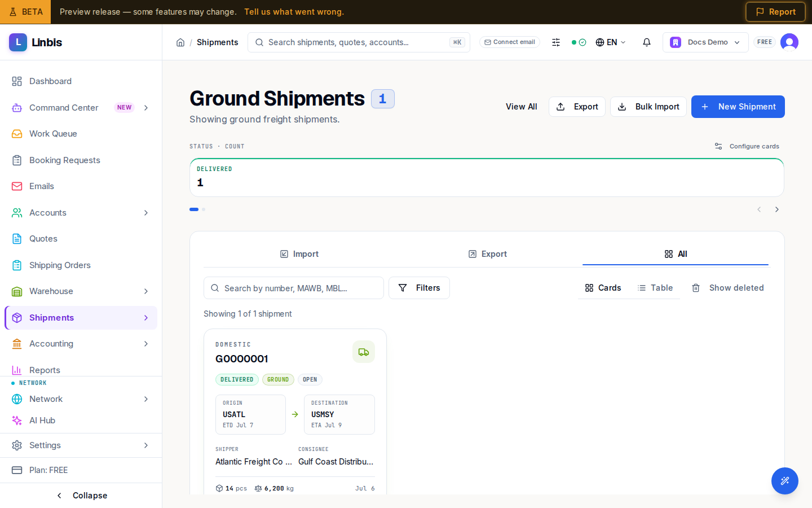
Task: Open Booking Requests in sidebar
Action: 81,160
